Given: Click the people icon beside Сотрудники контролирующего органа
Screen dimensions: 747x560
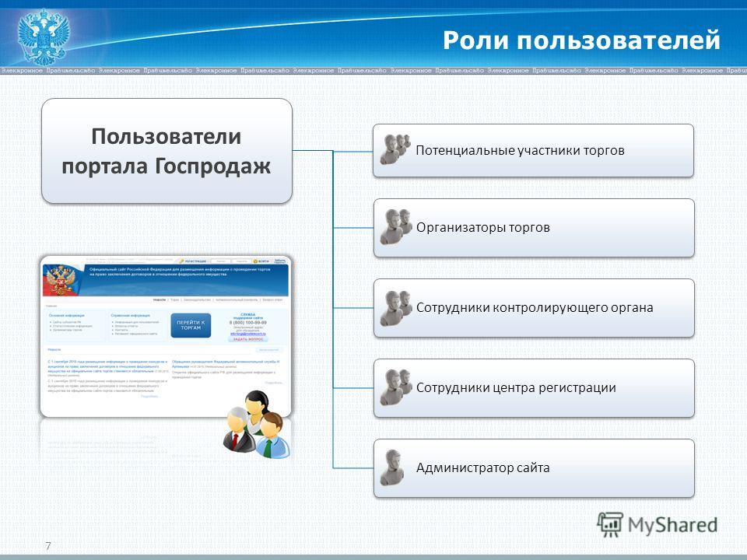Looking at the screenshot, I should tap(396, 308).
